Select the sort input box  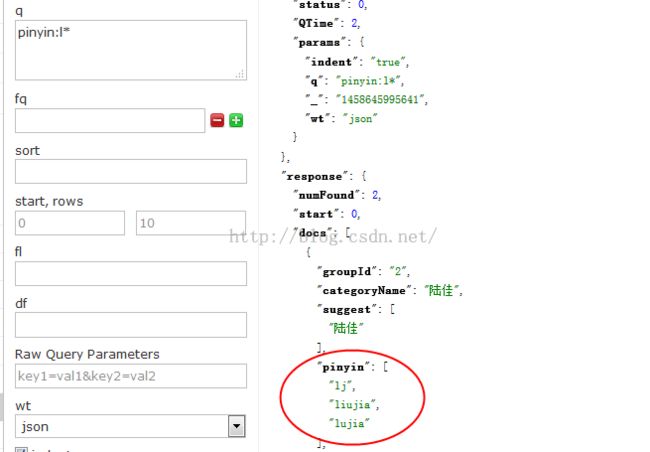(x=131, y=171)
